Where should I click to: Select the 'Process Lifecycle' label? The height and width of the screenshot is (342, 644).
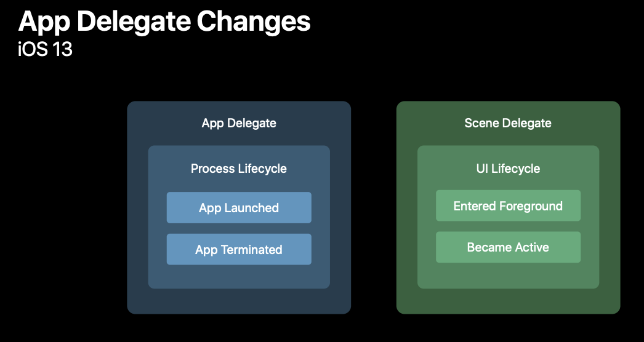(239, 169)
